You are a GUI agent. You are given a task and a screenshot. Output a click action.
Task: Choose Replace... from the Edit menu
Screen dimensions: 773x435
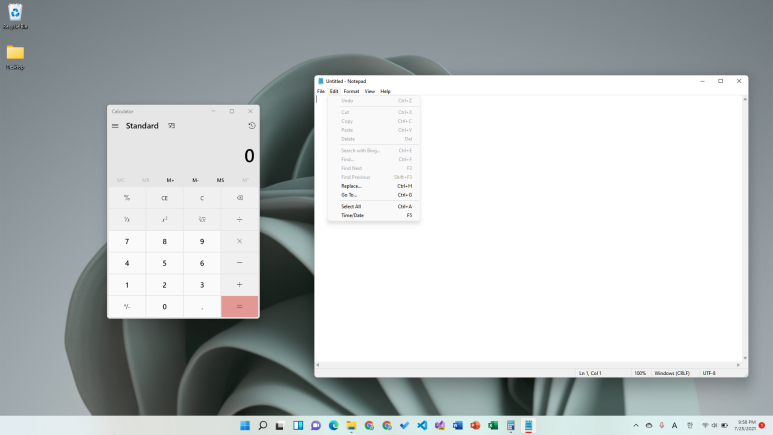(374, 186)
